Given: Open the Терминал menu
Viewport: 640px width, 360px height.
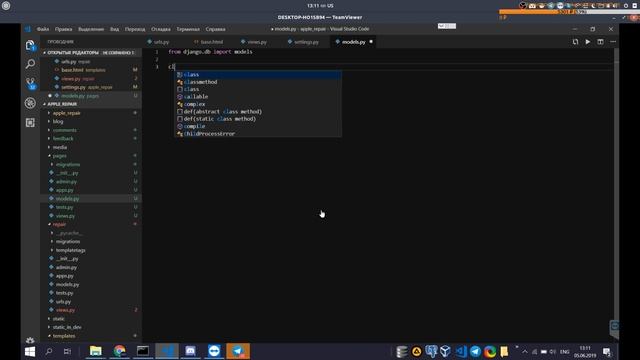Looking at the screenshot, I should (x=188, y=29).
